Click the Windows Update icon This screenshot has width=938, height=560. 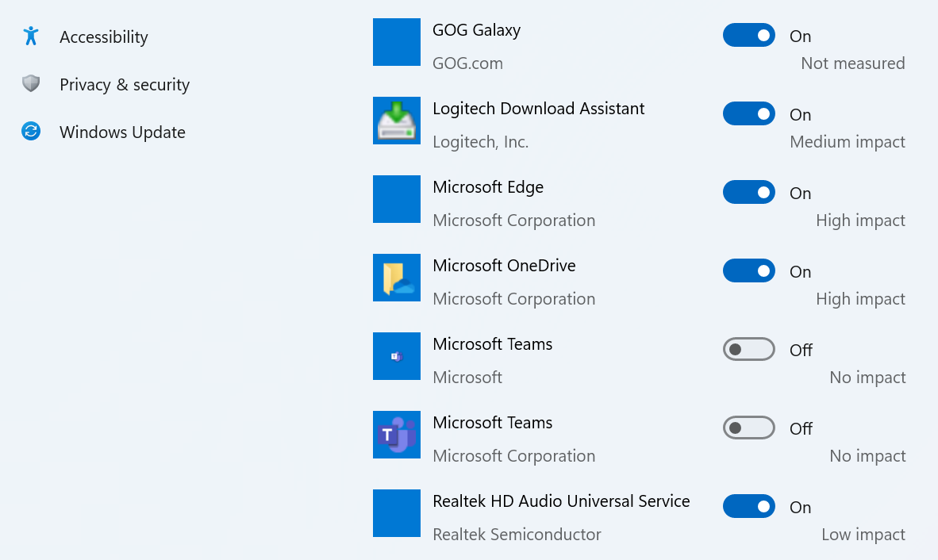click(30, 132)
